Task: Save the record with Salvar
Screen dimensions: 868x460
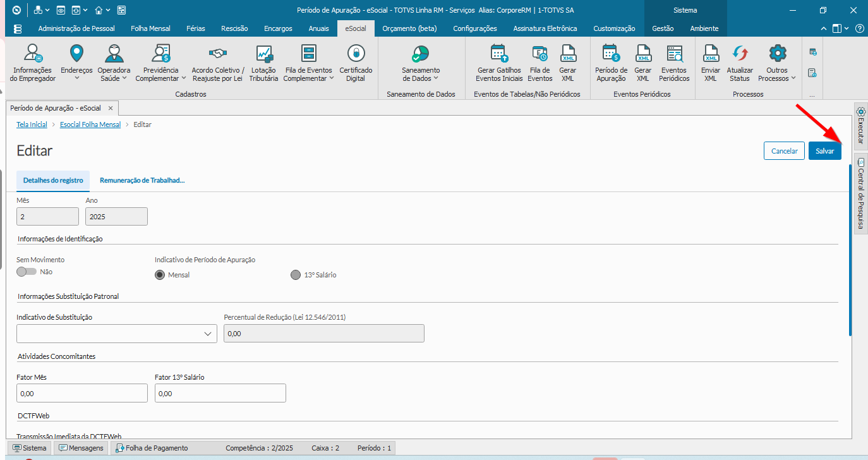Action: tap(825, 151)
